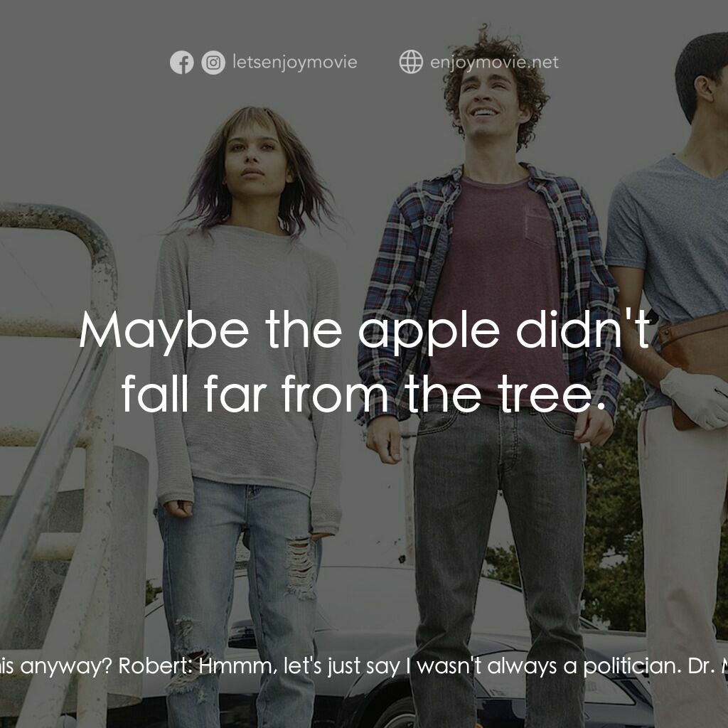The height and width of the screenshot is (728, 728).
Task: Click the Facebook logo icon
Action: (181, 63)
